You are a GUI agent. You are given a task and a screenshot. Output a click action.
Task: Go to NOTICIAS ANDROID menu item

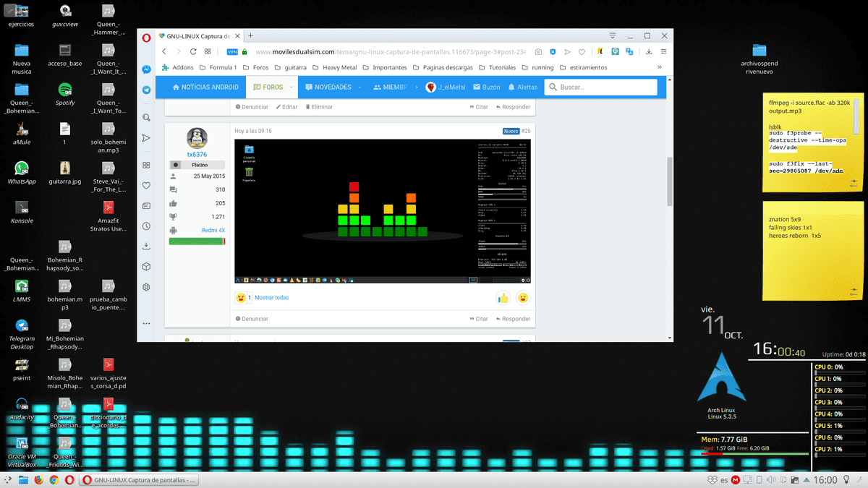[x=205, y=87]
